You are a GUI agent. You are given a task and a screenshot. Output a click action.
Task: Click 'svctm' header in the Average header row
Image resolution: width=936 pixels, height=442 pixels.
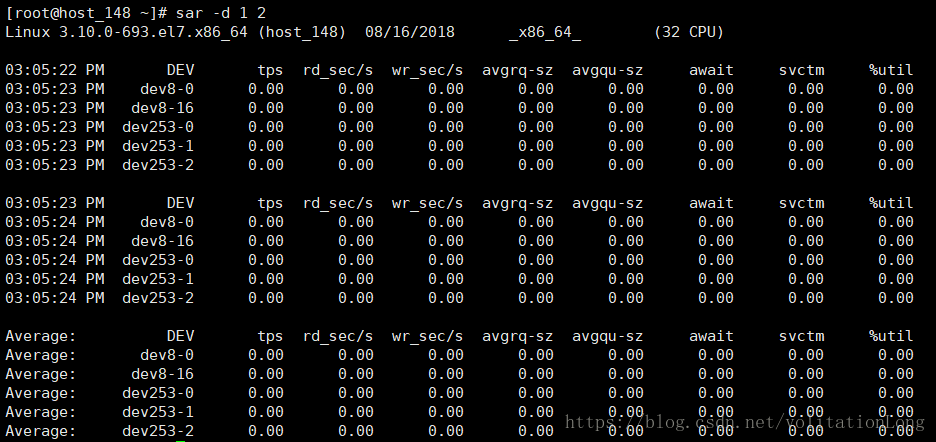(801, 336)
